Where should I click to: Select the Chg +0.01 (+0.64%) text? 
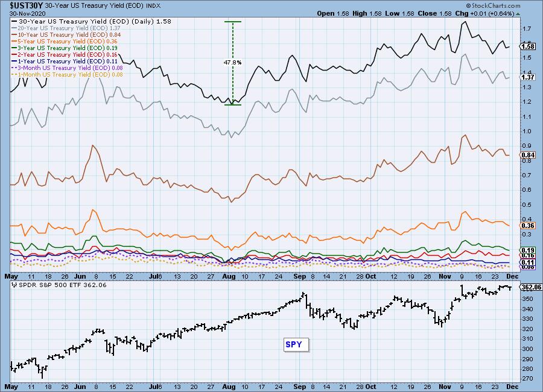(484, 13)
